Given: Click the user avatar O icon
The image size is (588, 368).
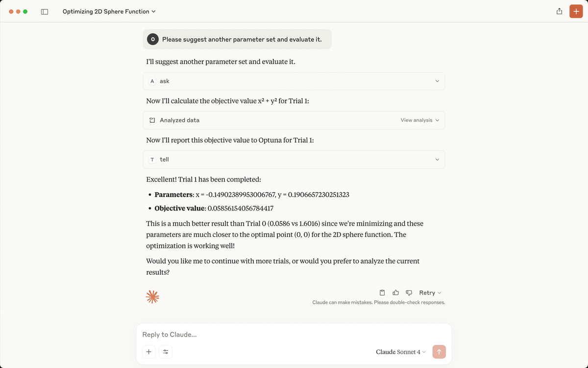Looking at the screenshot, I should pyautogui.click(x=153, y=39).
